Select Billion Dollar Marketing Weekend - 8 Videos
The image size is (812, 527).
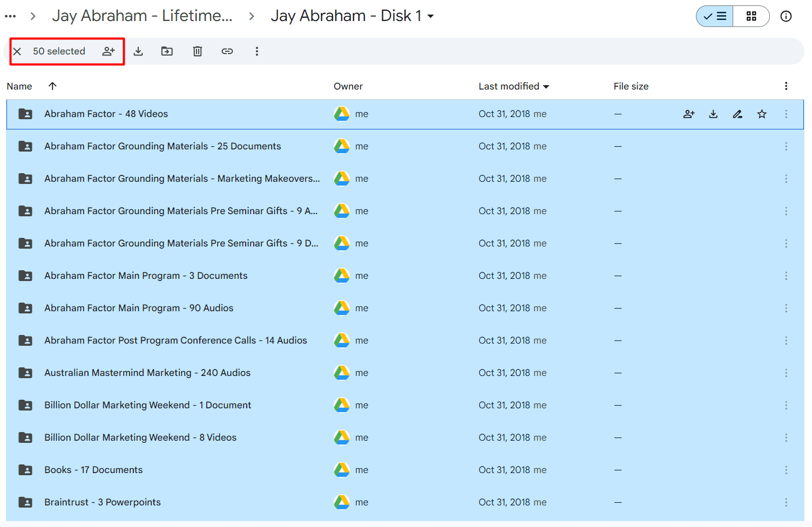pos(405,437)
